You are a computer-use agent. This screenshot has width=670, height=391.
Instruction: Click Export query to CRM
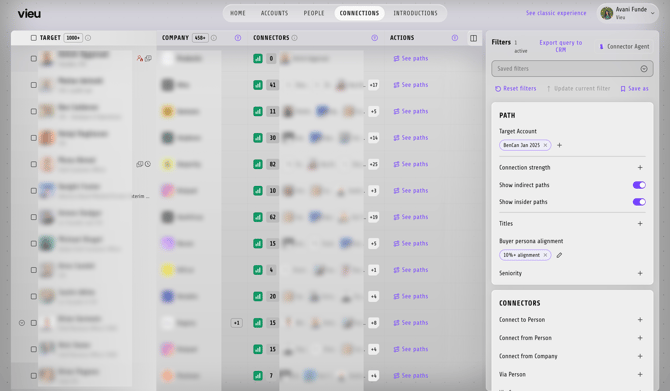point(561,46)
